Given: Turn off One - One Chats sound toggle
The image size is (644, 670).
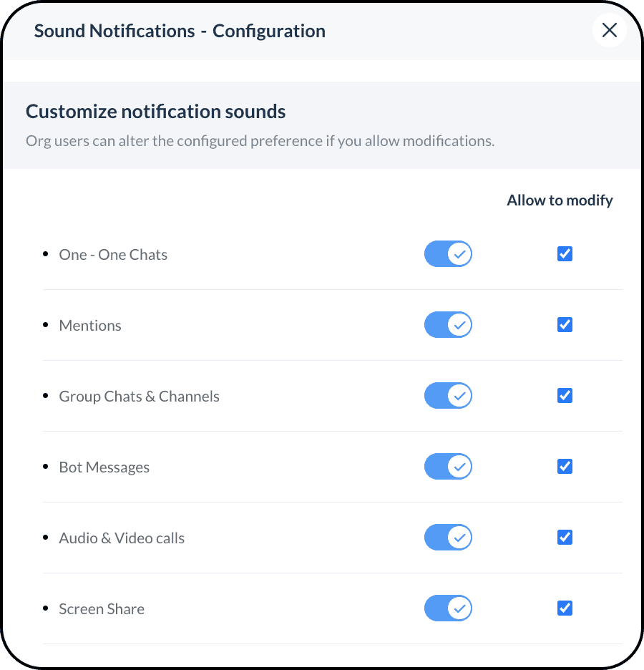Looking at the screenshot, I should (448, 254).
